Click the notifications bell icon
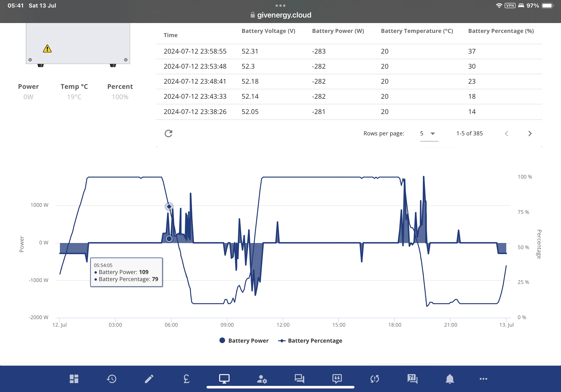This screenshot has height=392, width=561. pyautogui.click(x=450, y=379)
